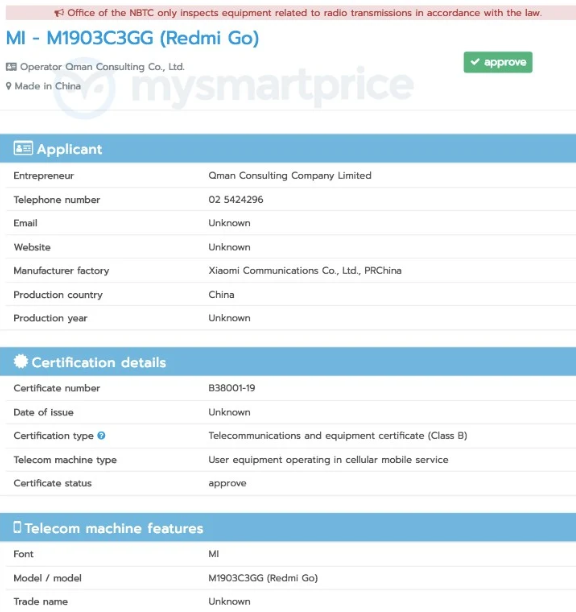The width and height of the screenshot is (576, 612).
Task: Select User equipment operating in cellular mobile service
Action: pos(328,460)
